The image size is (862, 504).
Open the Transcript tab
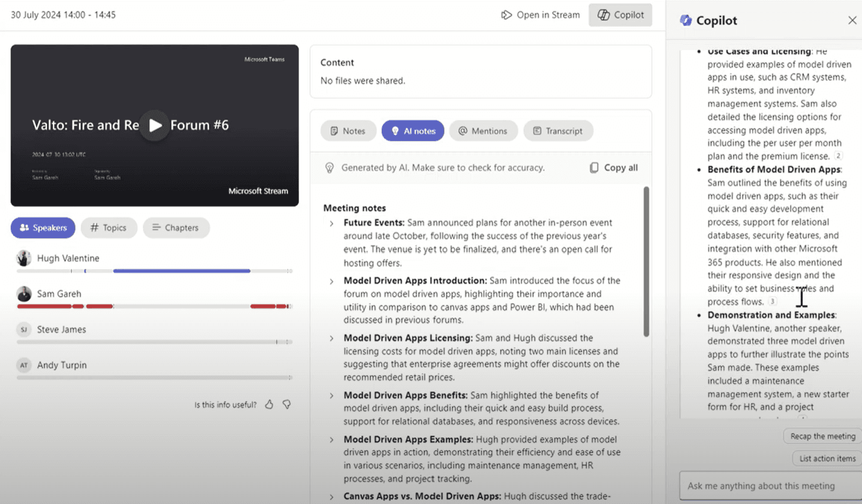558,131
